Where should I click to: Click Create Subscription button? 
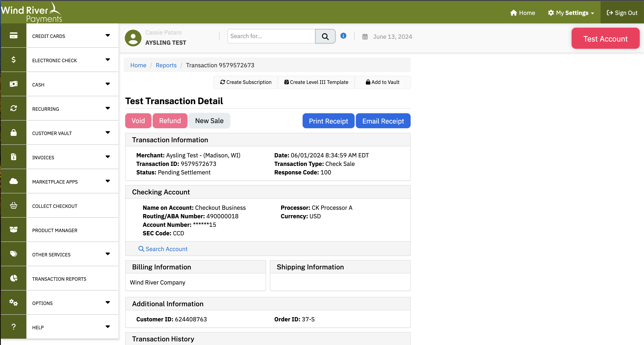(x=246, y=82)
